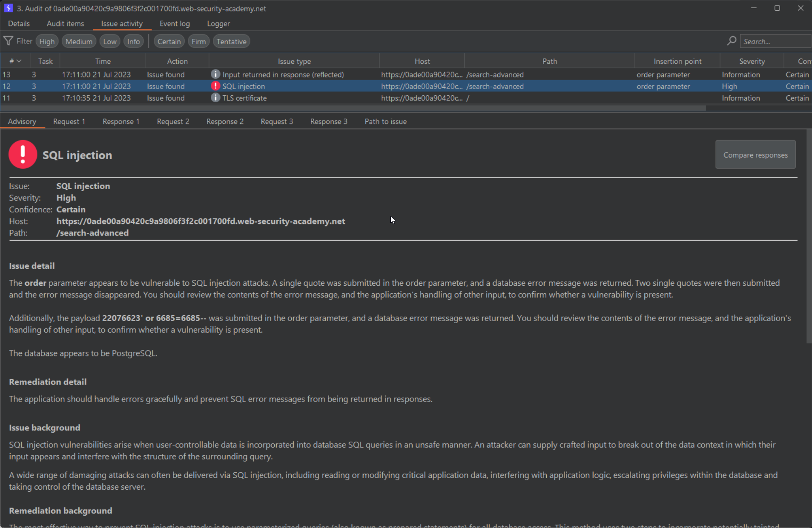
Task: Click in the Search input field
Action: click(x=774, y=41)
